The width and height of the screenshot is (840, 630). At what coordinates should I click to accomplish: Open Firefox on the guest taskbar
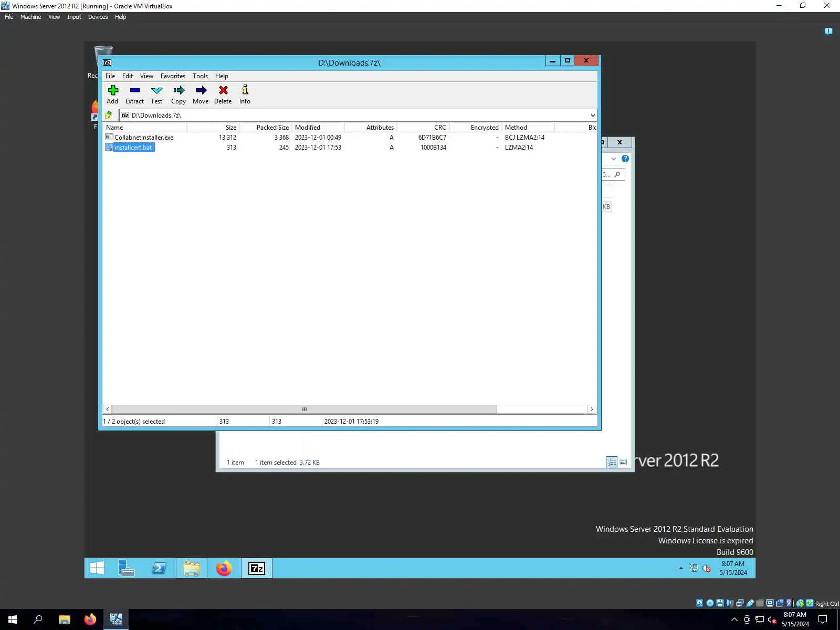point(224,568)
